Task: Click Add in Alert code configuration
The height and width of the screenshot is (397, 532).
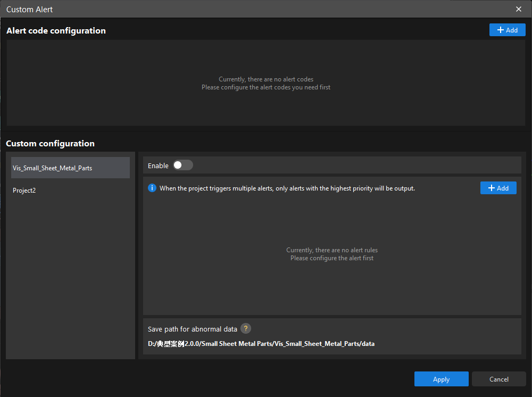Action: point(507,30)
